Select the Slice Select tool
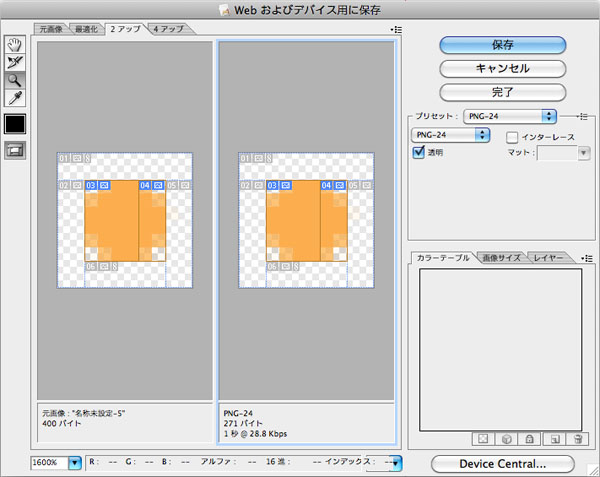This screenshot has width=600, height=477. coord(16,62)
